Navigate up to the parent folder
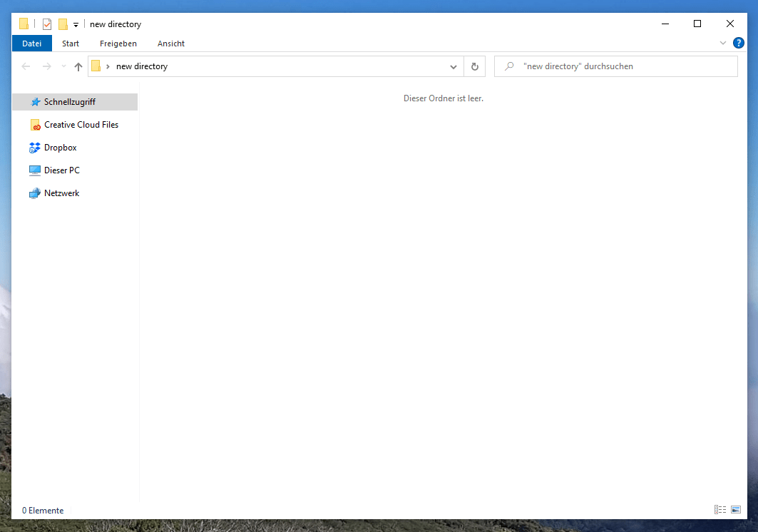Viewport: 758px width, 532px height. point(78,66)
